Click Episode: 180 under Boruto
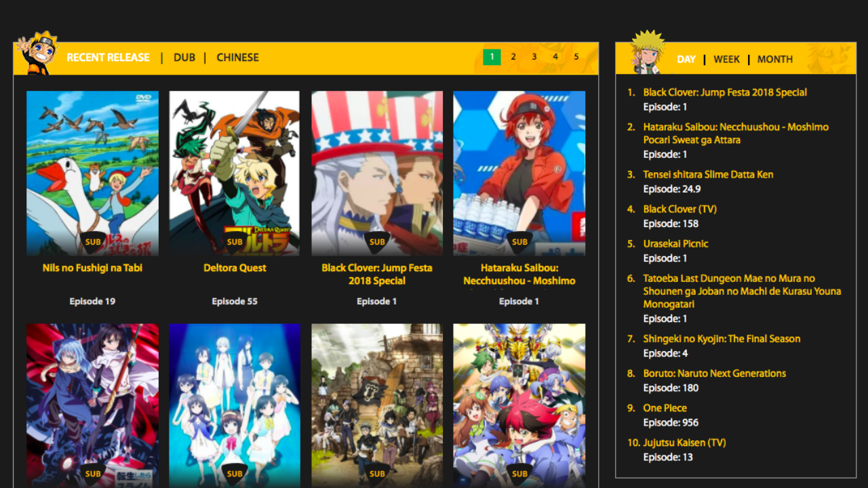This screenshot has width=868, height=488. click(671, 388)
